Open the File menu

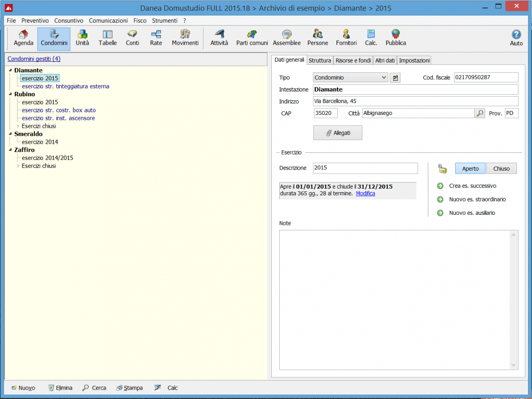tap(11, 20)
